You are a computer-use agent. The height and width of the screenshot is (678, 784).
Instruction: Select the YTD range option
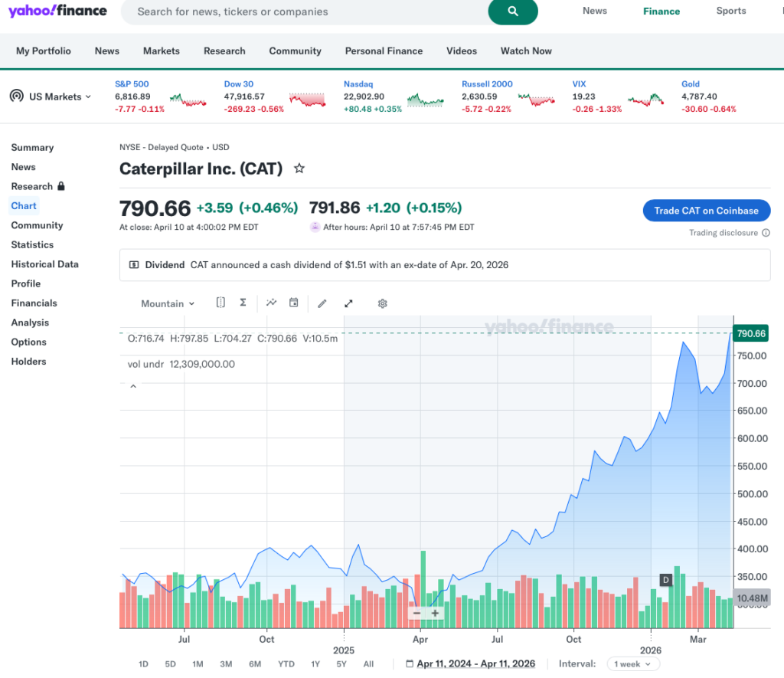[286, 664]
